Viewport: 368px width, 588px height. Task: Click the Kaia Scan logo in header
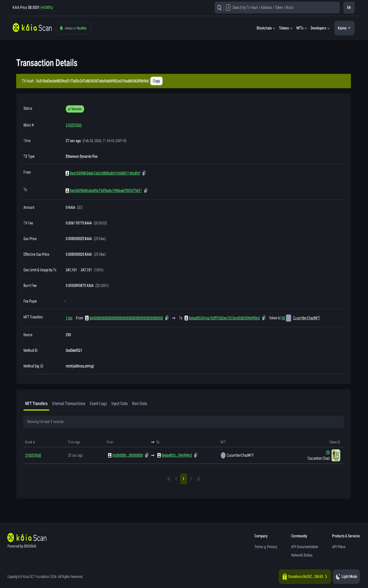point(32,28)
